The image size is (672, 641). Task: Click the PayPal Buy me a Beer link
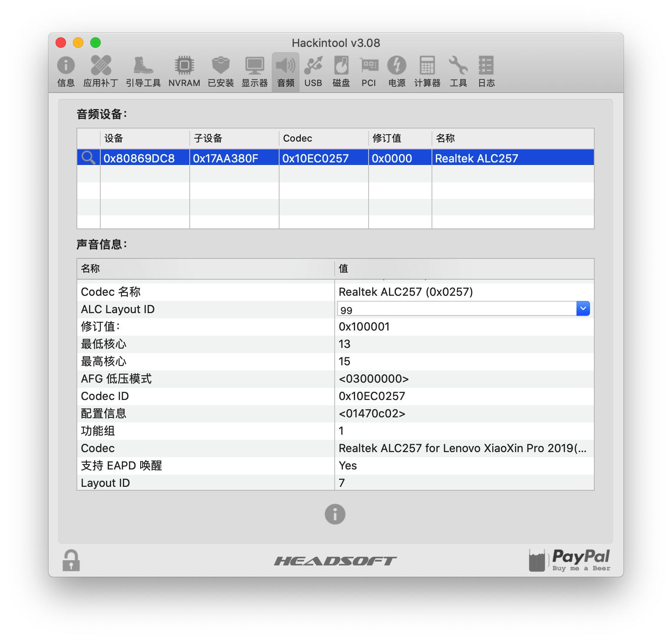point(569,560)
